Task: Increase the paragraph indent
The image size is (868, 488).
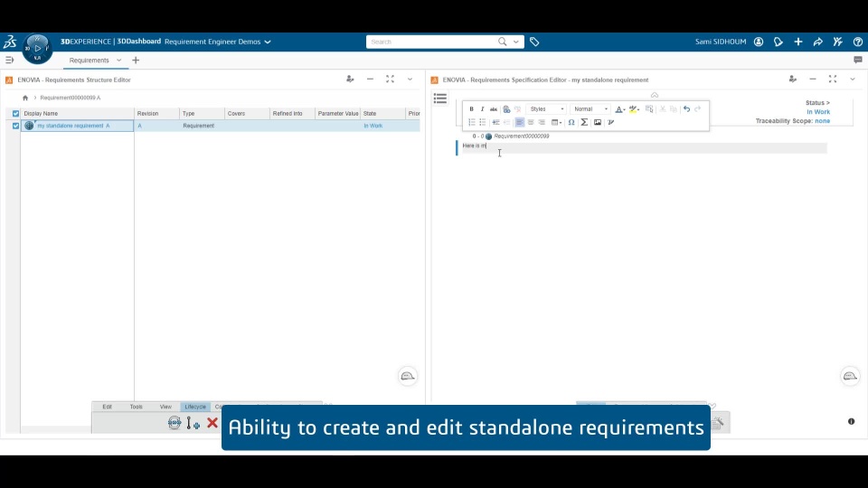Action: [x=496, y=122]
